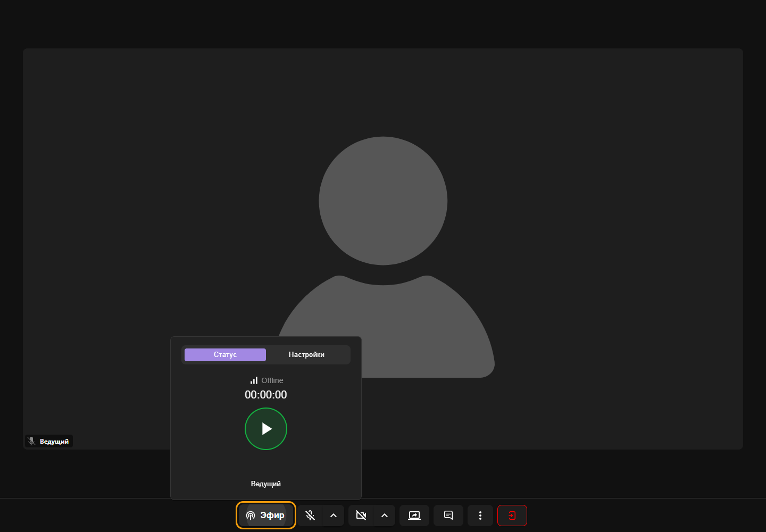Unmute the microphone in the bottom toolbar
766x532 pixels.
(310, 516)
